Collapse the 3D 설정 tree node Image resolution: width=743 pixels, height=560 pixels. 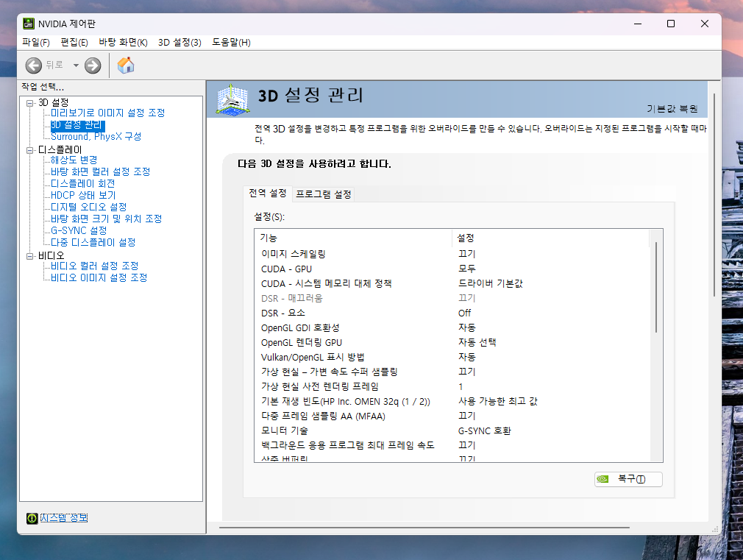30,103
